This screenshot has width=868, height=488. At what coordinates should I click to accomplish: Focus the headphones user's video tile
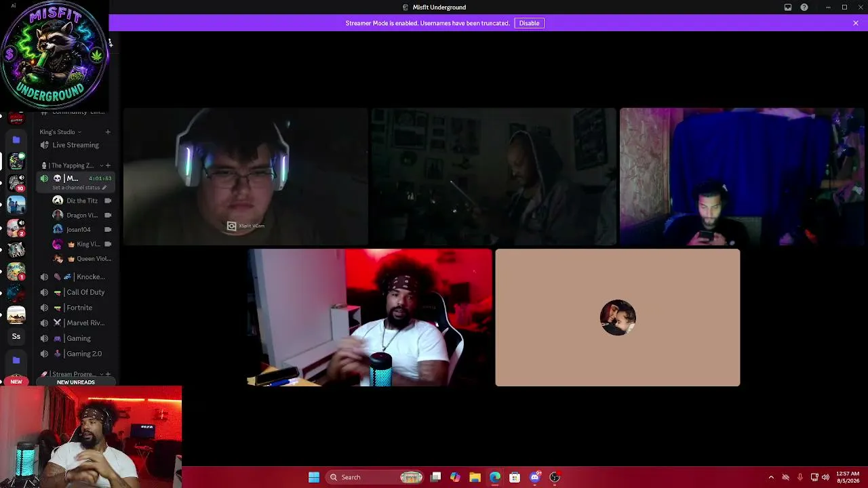tap(245, 176)
